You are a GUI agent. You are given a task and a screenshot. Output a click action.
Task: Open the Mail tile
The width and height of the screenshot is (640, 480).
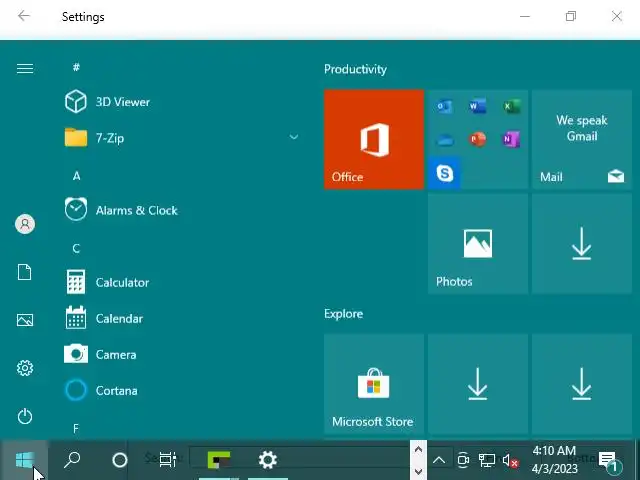582,140
